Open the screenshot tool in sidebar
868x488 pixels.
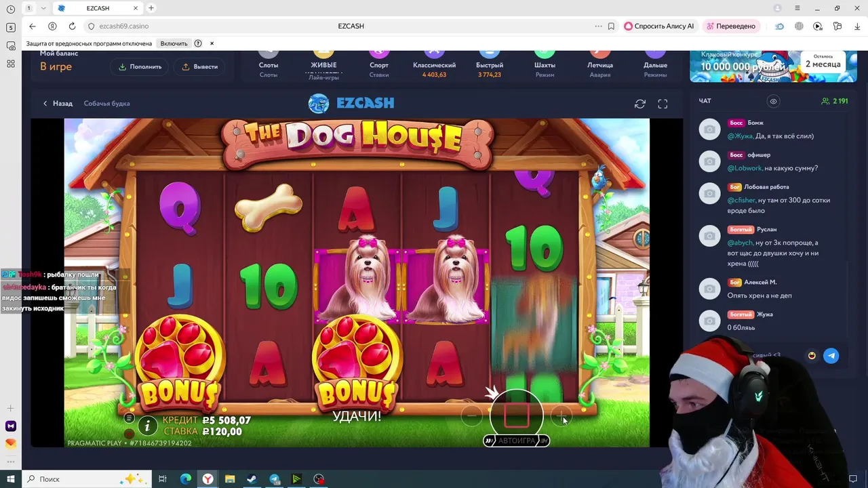pyautogui.click(x=11, y=45)
